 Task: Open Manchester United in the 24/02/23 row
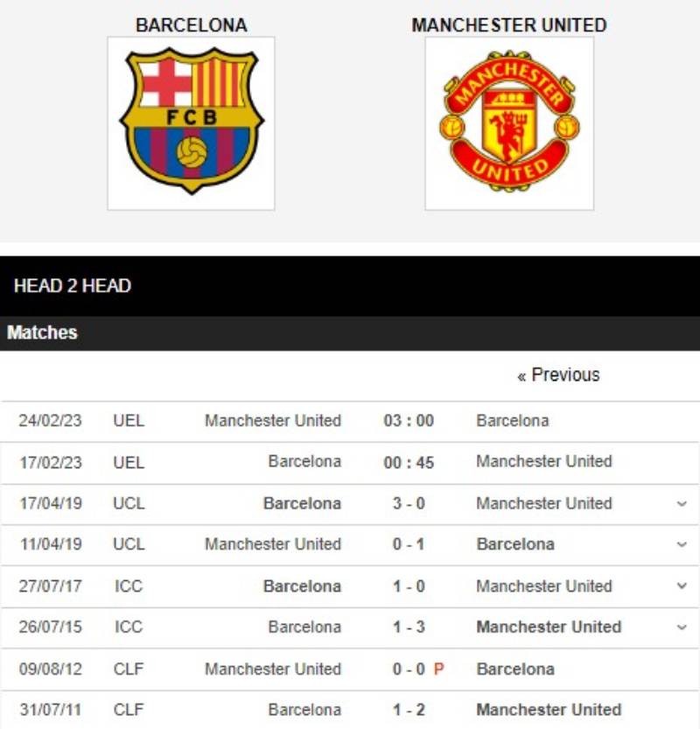(272, 421)
